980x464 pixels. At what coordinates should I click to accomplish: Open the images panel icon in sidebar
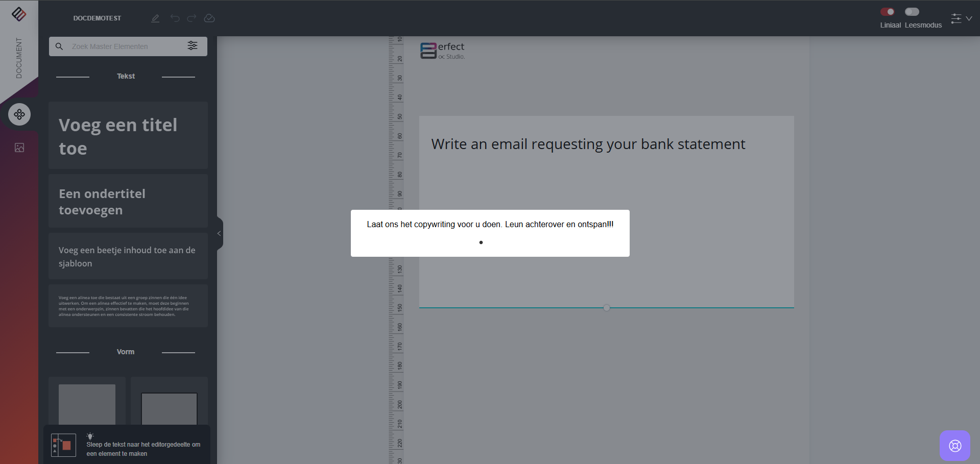pyautogui.click(x=19, y=148)
